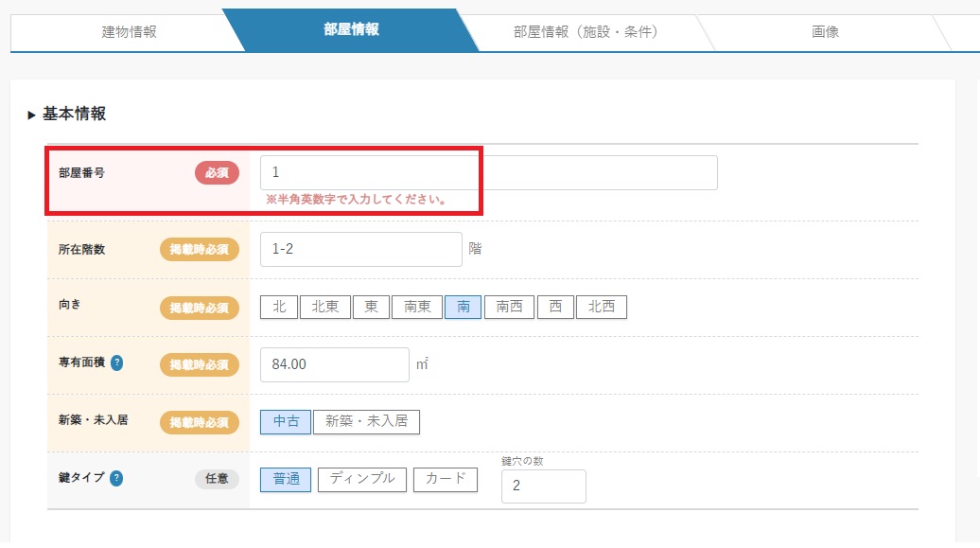Collapse the 基本情報 section triangle

pyautogui.click(x=31, y=115)
